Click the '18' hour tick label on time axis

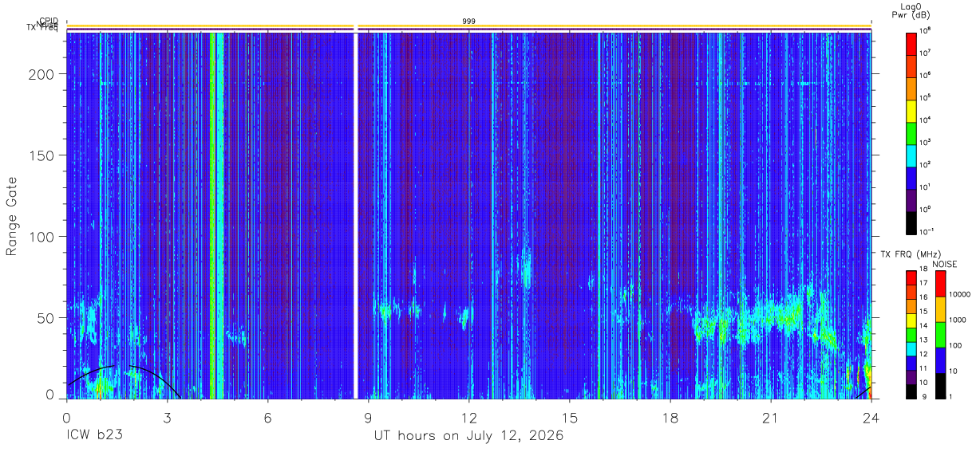[670, 418]
